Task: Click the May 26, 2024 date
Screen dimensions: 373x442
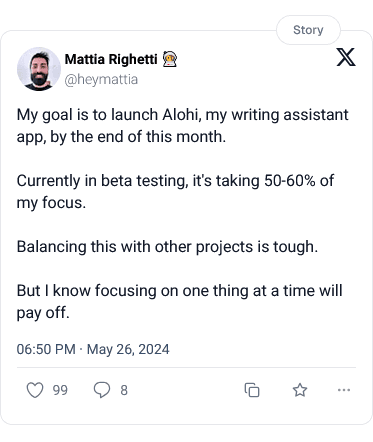Action: (x=128, y=349)
